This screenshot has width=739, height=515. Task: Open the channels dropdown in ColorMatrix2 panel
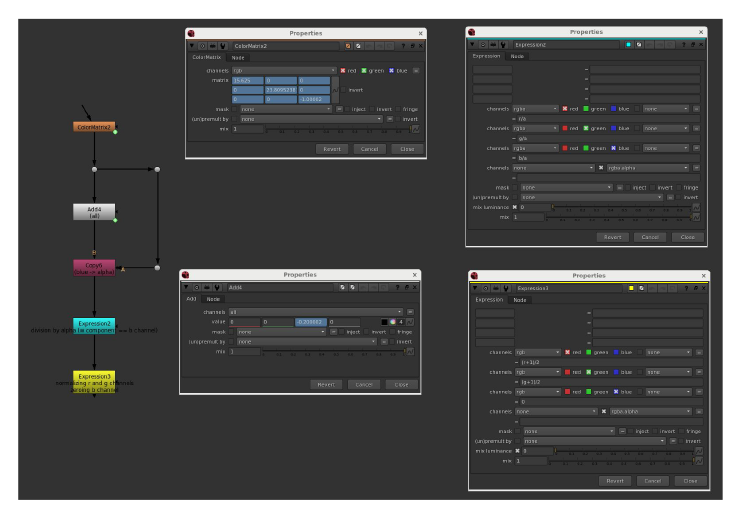(284, 70)
